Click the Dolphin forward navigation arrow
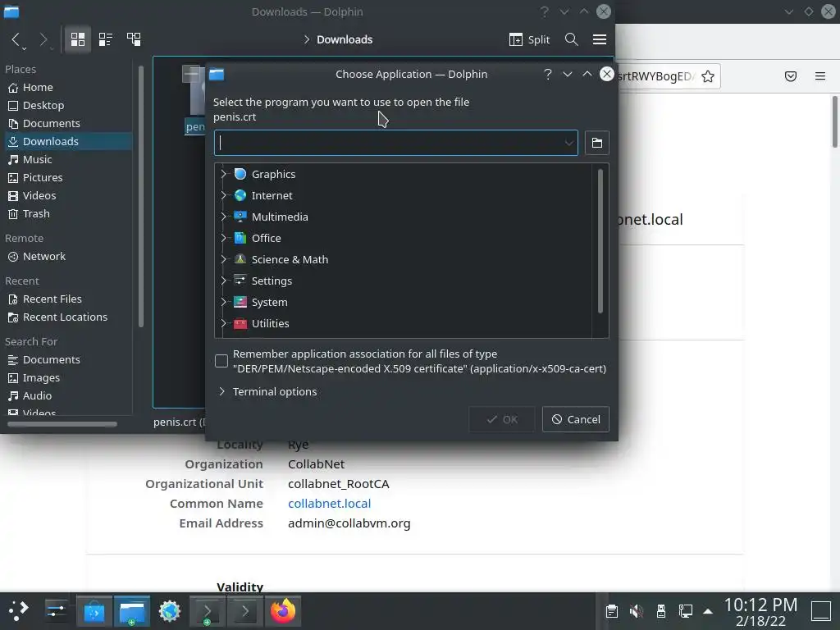This screenshot has width=840, height=630. pyautogui.click(x=44, y=39)
